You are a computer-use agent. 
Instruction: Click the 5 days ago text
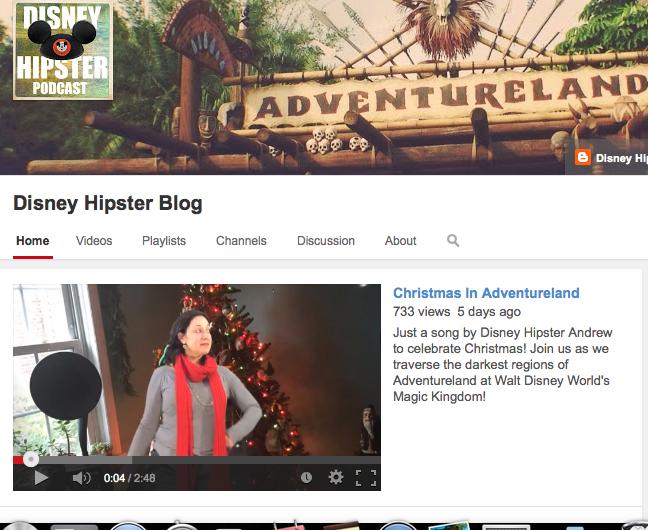pyautogui.click(x=489, y=312)
